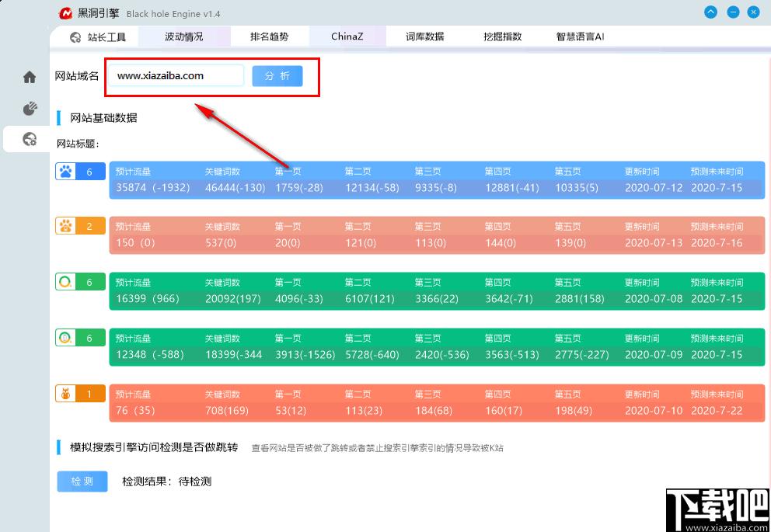The image size is (771, 532).
Task: Click the 模拟搜索引擎访问检测是否做跳转 heading
Action: (x=154, y=447)
